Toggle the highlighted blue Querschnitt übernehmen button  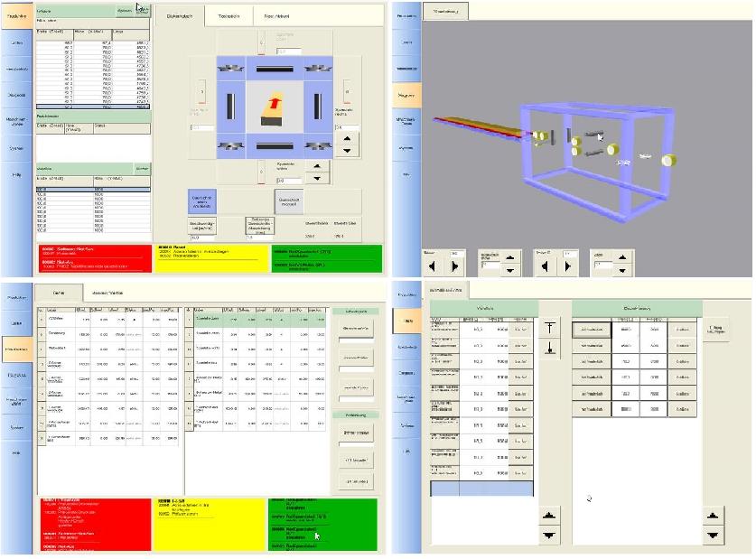201,200
